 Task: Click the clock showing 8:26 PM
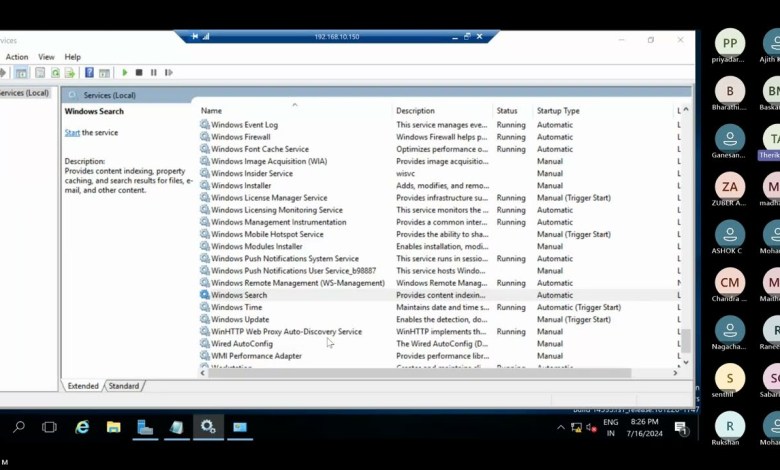coord(644,422)
